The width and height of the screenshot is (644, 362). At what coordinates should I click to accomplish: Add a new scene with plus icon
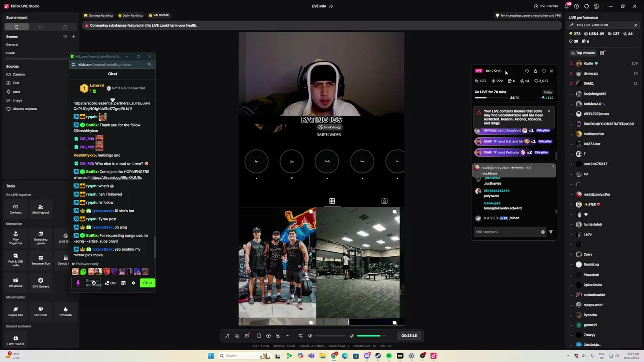click(x=73, y=37)
